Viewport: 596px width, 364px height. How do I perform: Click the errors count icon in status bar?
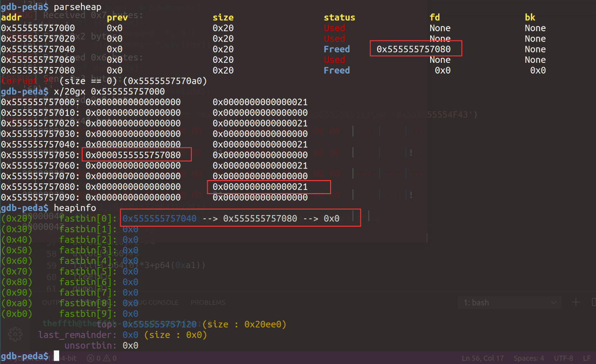click(x=91, y=358)
